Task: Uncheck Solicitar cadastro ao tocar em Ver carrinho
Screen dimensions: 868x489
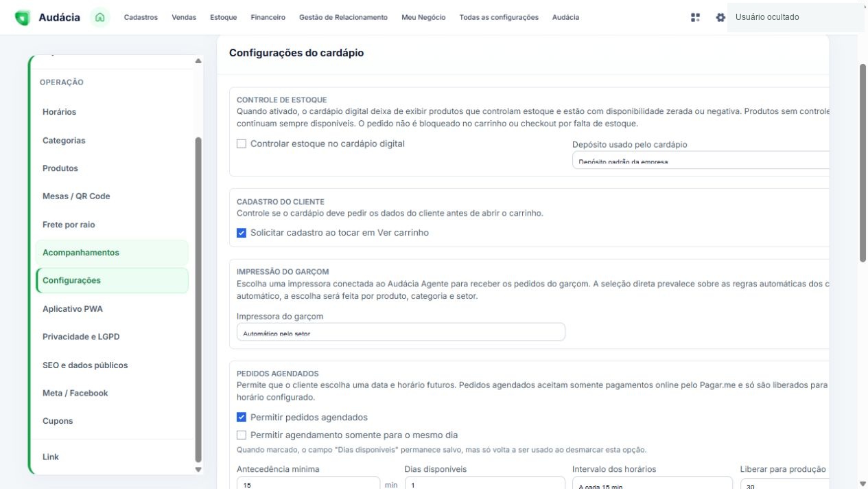Action: click(x=242, y=233)
